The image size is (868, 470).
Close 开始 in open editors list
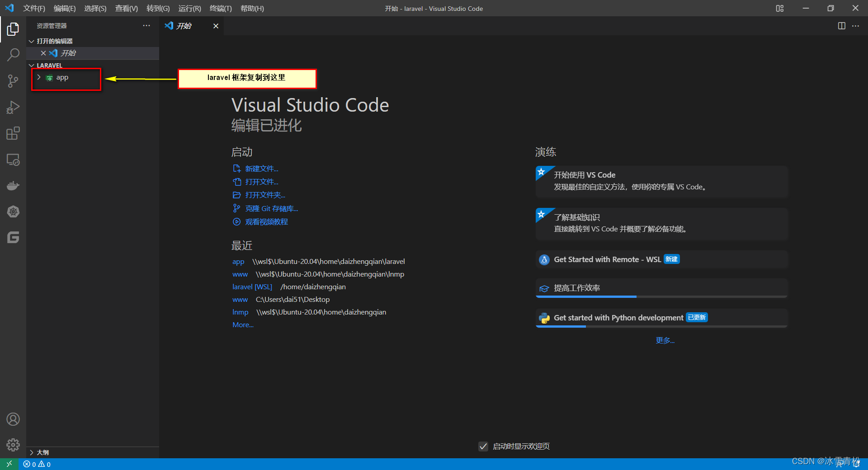click(x=43, y=53)
